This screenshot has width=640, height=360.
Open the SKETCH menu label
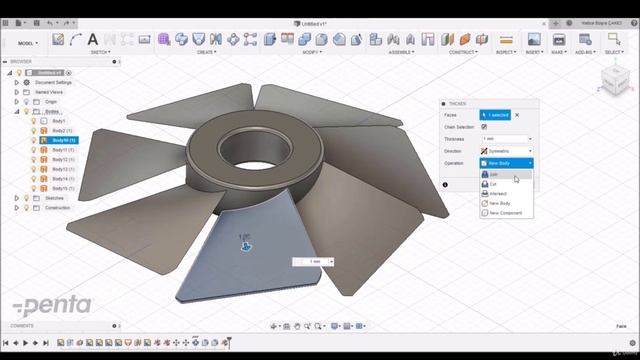point(100,52)
